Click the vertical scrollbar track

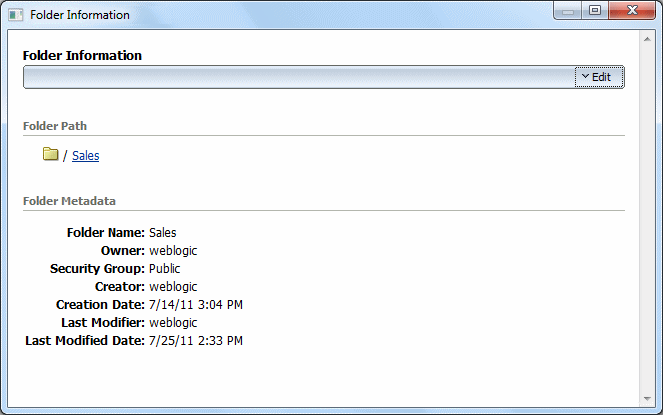pos(647,219)
